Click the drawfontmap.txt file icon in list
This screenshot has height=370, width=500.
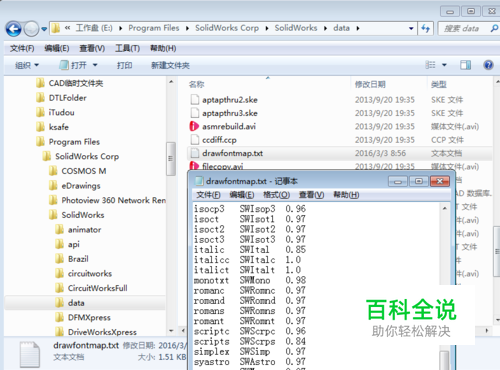pos(194,153)
